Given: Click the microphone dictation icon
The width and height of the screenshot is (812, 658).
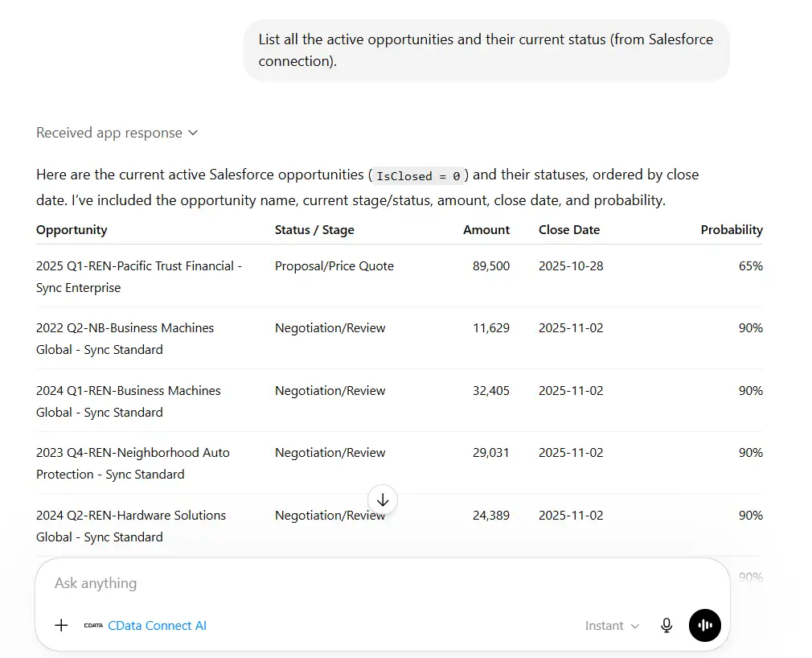Looking at the screenshot, I should pyautogui.click(x=666, y=625).
